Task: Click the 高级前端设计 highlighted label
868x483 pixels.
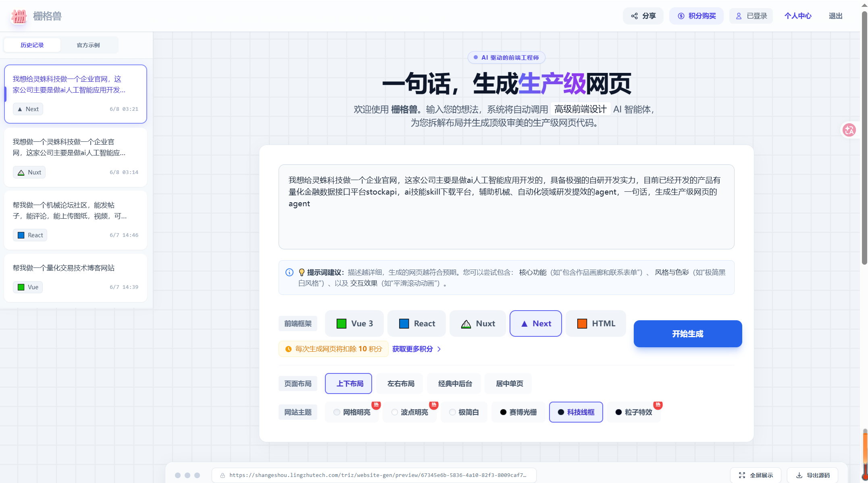Action: click(x=580, y=109)
